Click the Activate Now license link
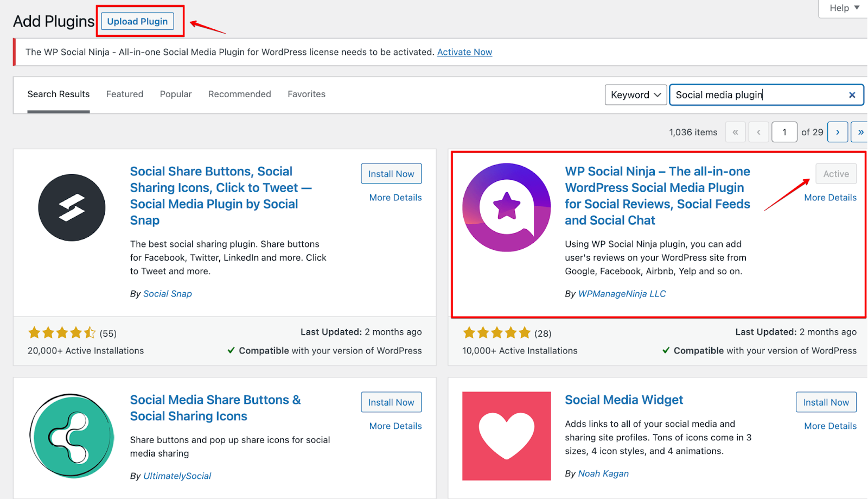 point(465,52)
